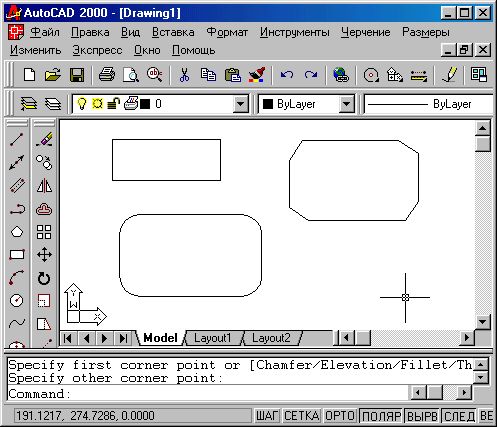Switch to the Layout1 tab
The width and height of the screenshot is (497, 427).
(x=213, y=338)
